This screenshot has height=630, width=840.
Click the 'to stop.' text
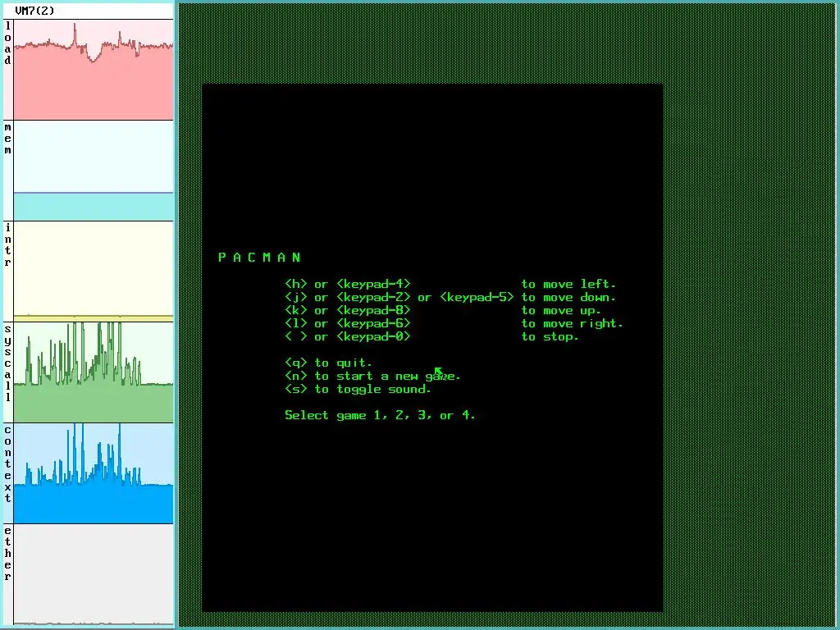(550, 337)
